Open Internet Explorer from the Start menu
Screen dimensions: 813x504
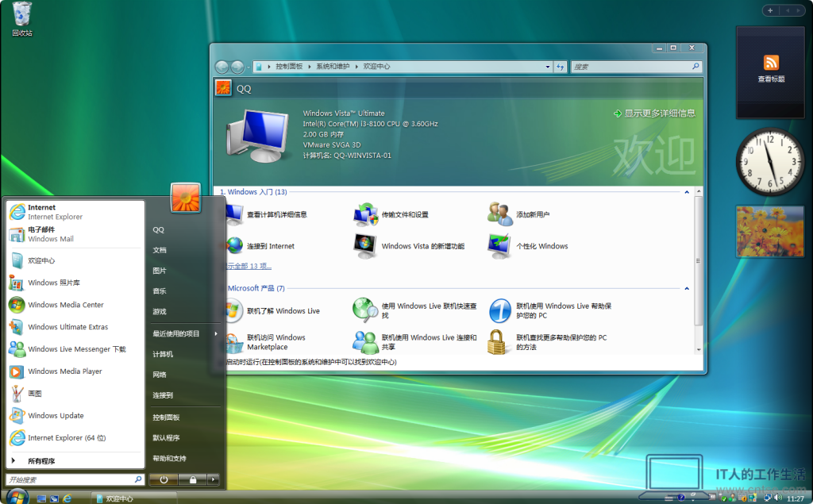pyautogui.click(x=75, y=212)
